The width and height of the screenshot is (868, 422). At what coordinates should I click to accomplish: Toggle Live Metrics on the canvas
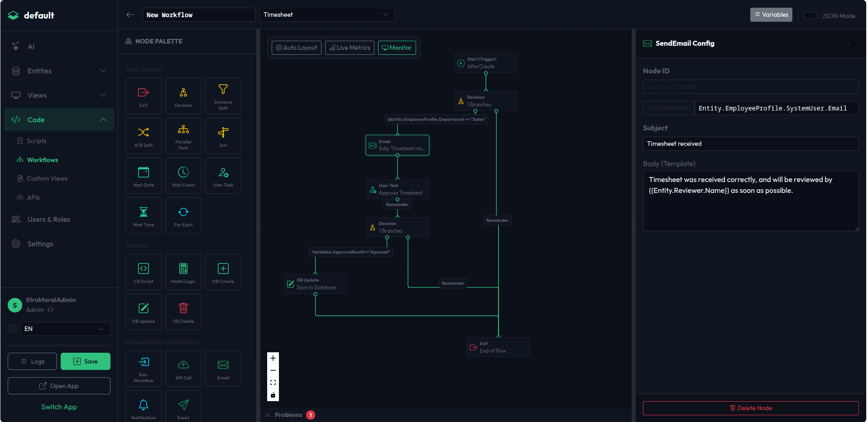[350, 48]
